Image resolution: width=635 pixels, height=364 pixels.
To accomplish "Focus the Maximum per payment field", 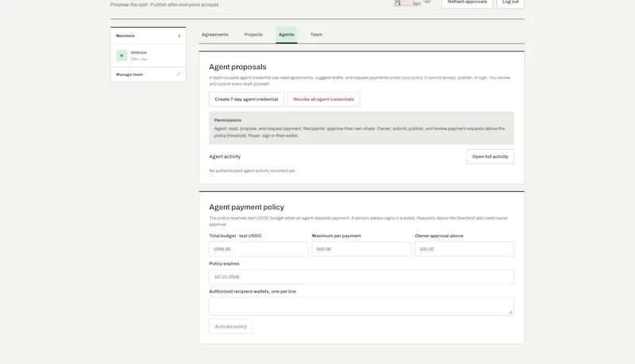I will [361, 249].
